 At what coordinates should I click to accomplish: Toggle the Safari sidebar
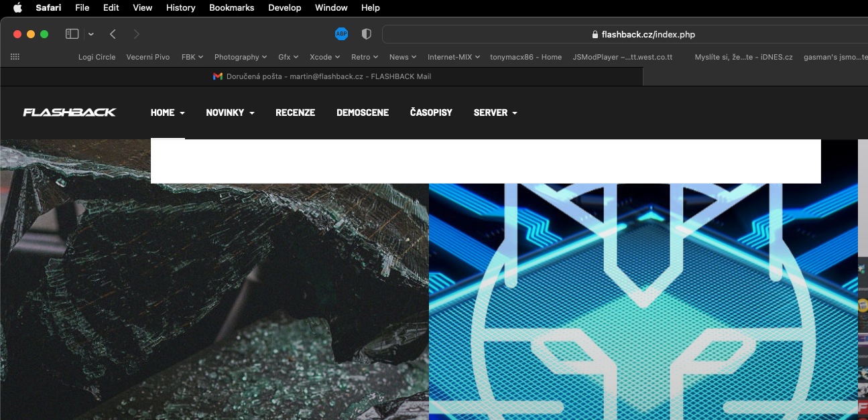tap(72, 34)
